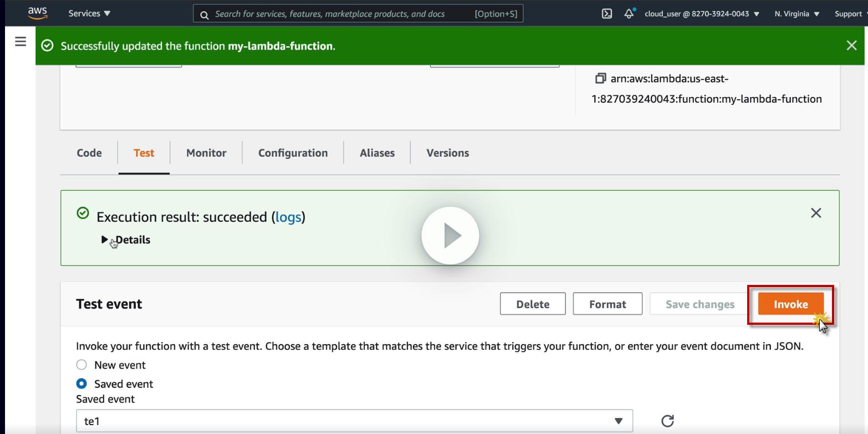Expand the execution result Details

(x=126, y=240)
